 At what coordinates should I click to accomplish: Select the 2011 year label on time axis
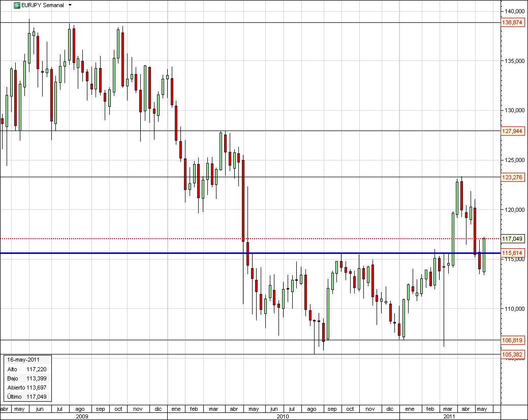(450, 415)
